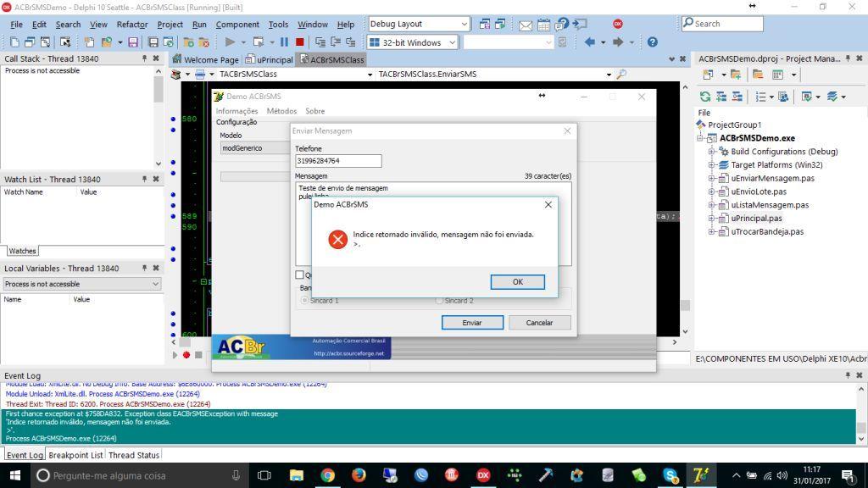Viewport: 868px width, 488px height.
Task: Click Enviar button in Enviar Mensagem
Action: click(472, 323)
